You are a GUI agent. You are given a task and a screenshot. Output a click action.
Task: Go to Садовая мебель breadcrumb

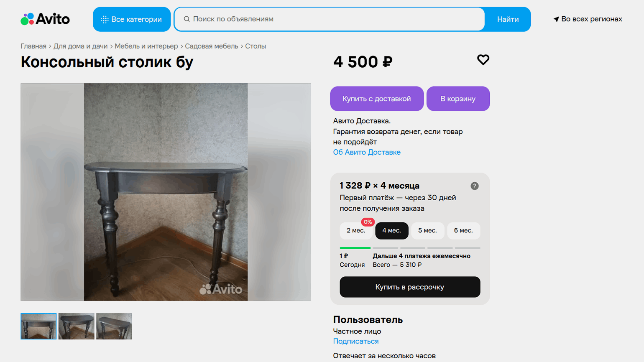click(211, 46)
